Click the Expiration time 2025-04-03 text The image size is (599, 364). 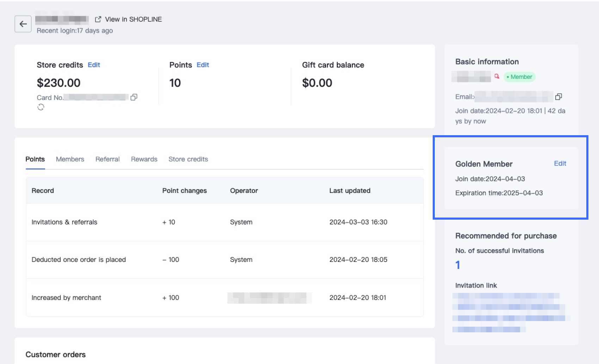pos(499,193)
